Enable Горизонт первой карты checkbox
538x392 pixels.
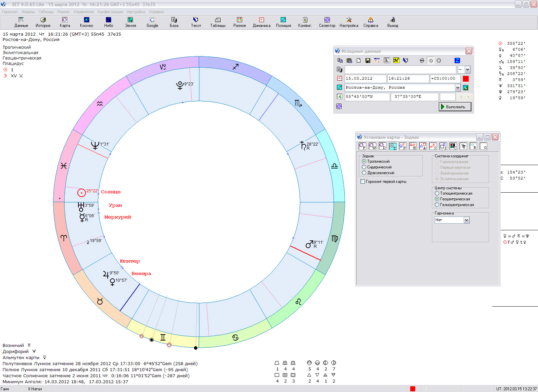tap(362, 182)
